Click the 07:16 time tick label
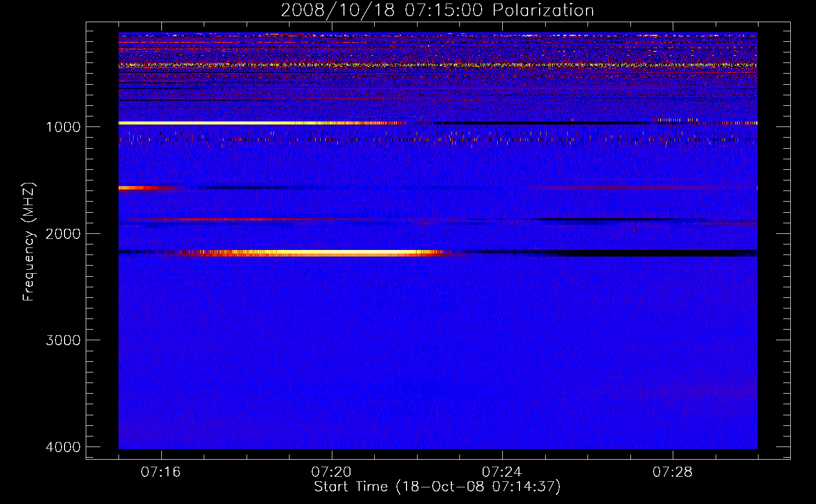 click(161, 472)
